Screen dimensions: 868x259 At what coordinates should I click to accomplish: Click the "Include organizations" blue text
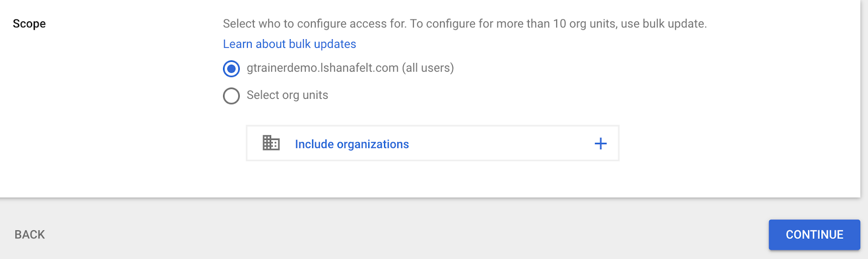352,144
